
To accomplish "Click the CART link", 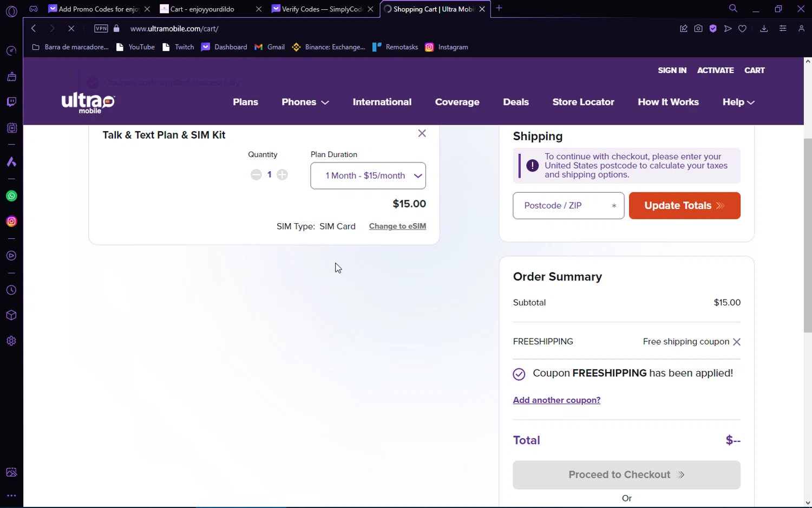I will pos(755,70).
